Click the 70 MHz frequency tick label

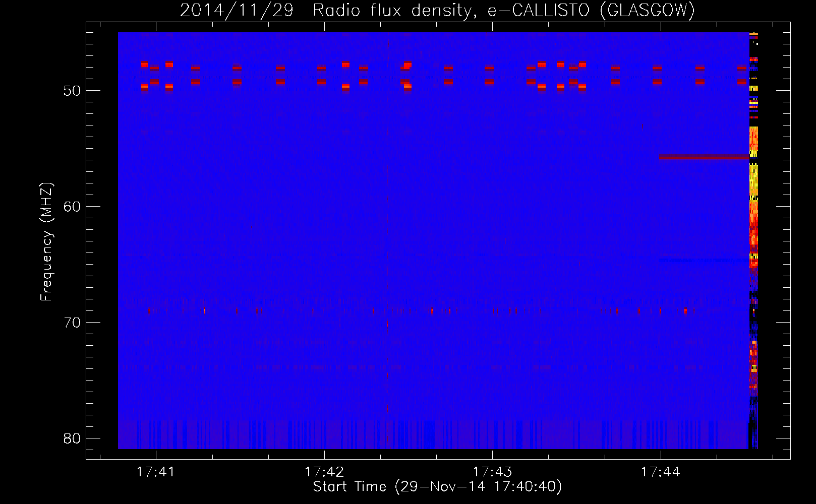[x=72, y=323]
